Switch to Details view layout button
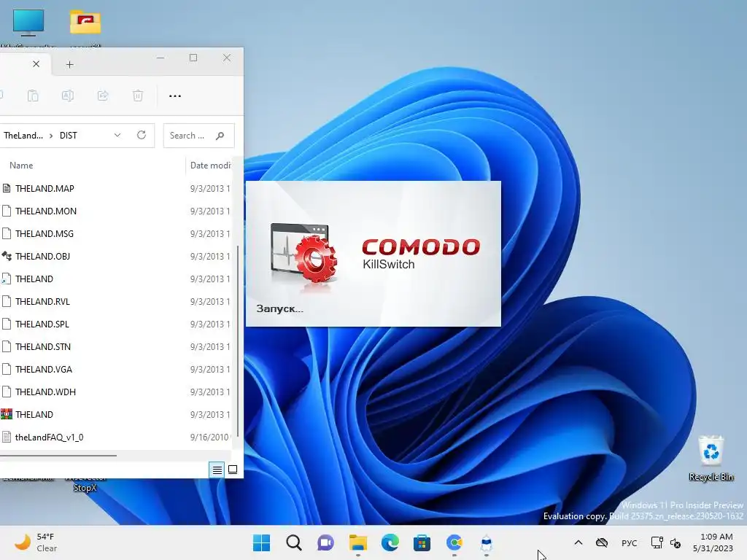The height and width of the screenshot is (560, 747). [217, 470]
